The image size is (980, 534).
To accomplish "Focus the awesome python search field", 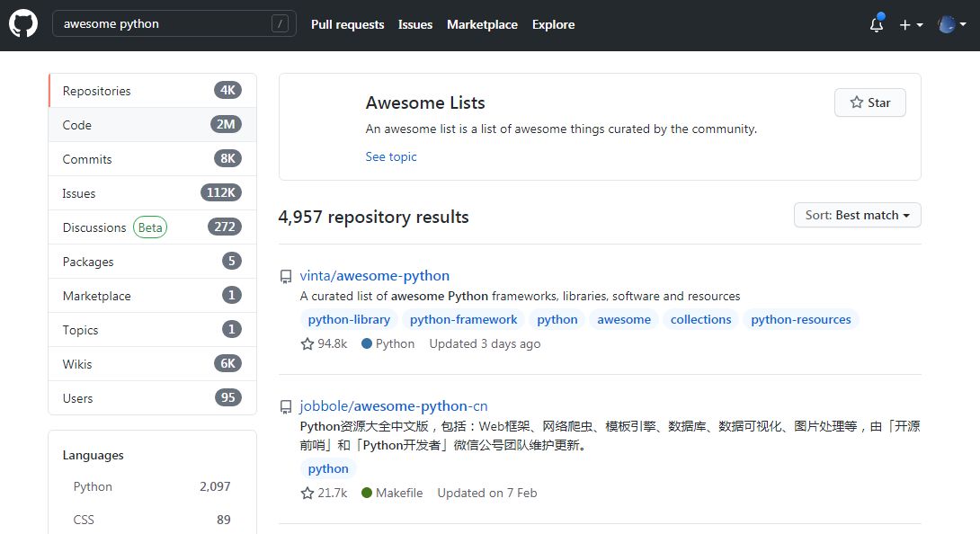I will [x=174, y=23].
